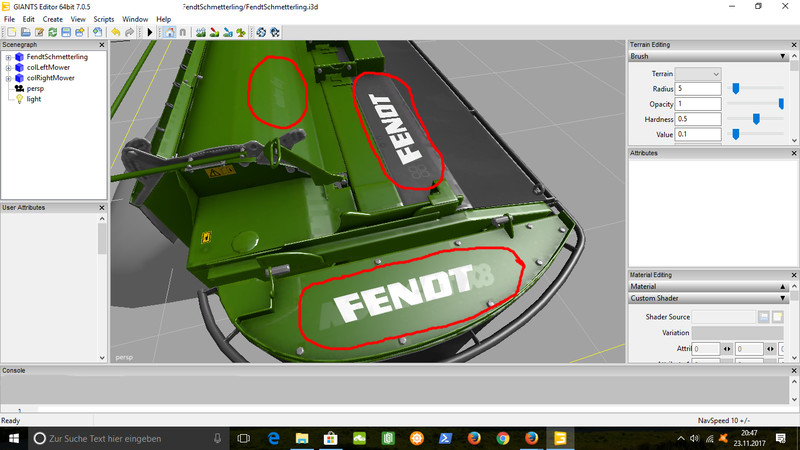800x450 pixels.
Task: Click the Play black triangle icon
Action: coord(150,32)
